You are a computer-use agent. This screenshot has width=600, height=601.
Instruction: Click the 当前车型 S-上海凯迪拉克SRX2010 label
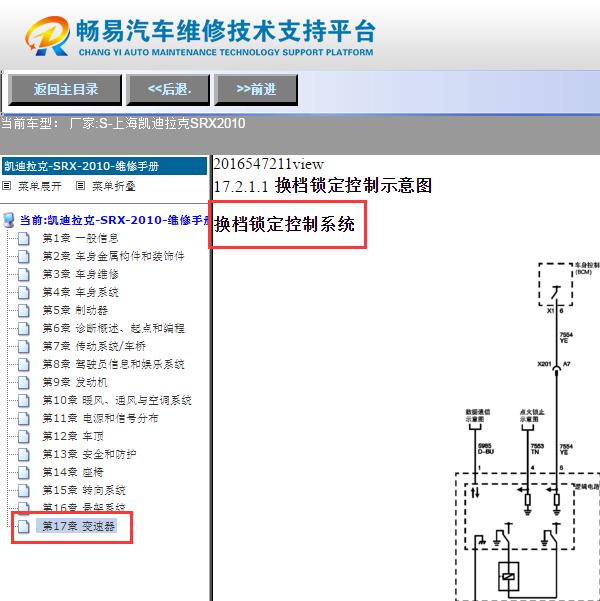click(123, 123)
